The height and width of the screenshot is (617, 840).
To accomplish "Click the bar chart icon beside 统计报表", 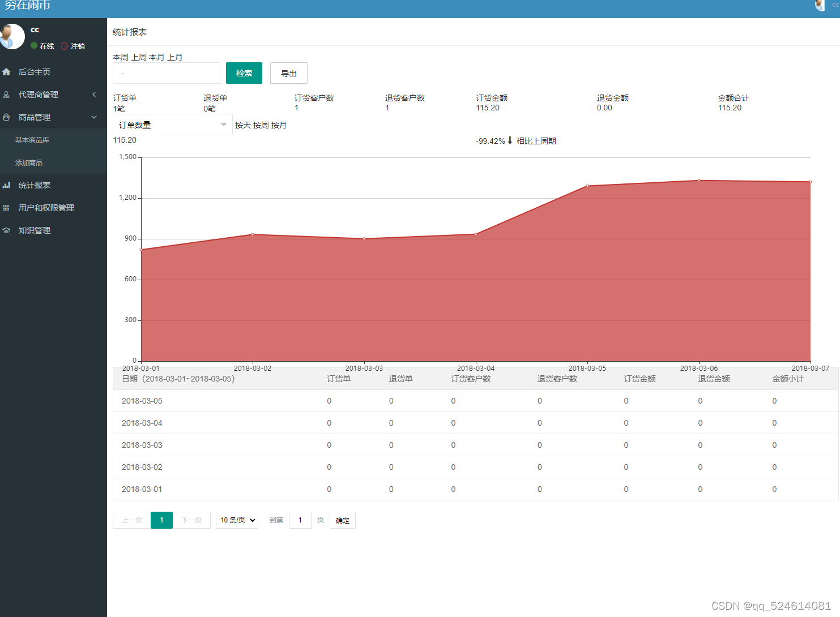I will (x=6, y=185).
